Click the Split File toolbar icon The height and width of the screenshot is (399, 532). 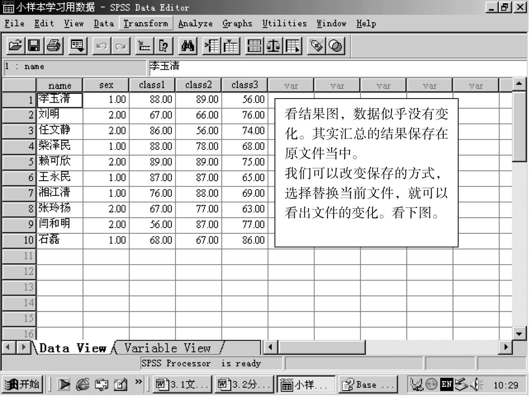point(255,46)
